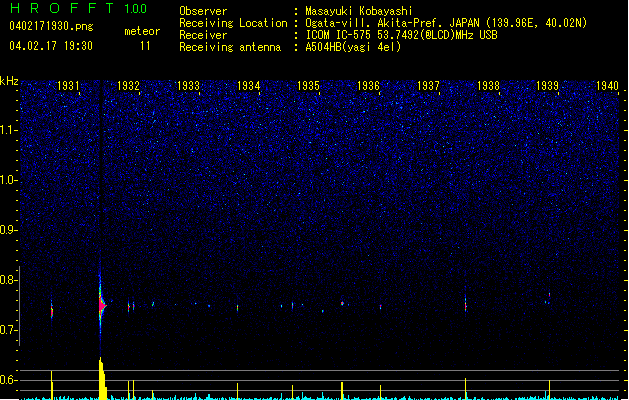Click the 0.9 kHz frequency label
The image size is (629, 400).
pos(8,230)
